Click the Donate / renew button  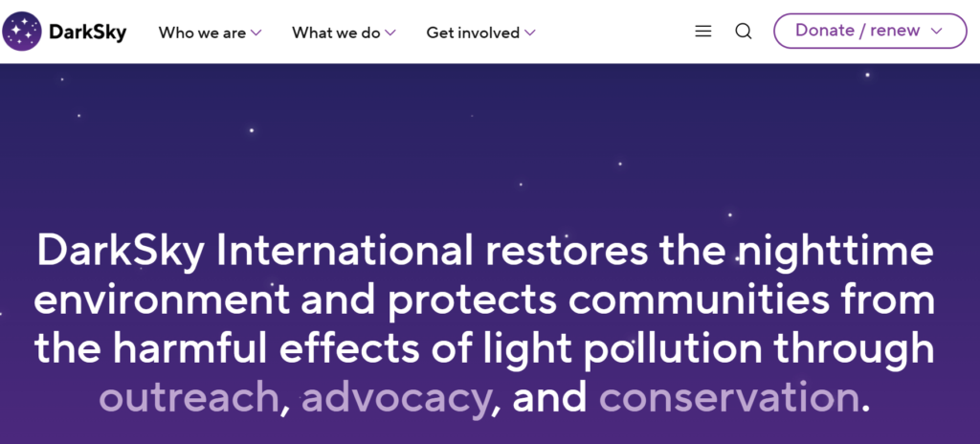870,32
